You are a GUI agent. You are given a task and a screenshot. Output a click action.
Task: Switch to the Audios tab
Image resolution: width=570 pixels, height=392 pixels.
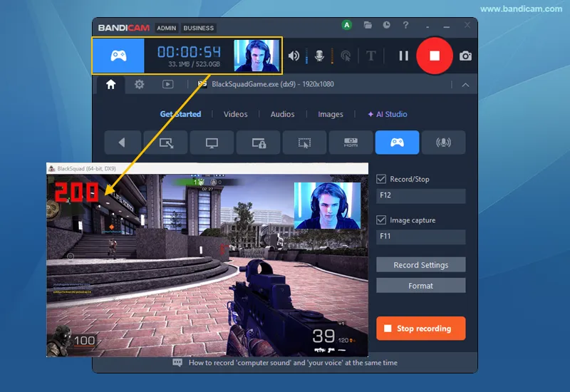(282, 114)
